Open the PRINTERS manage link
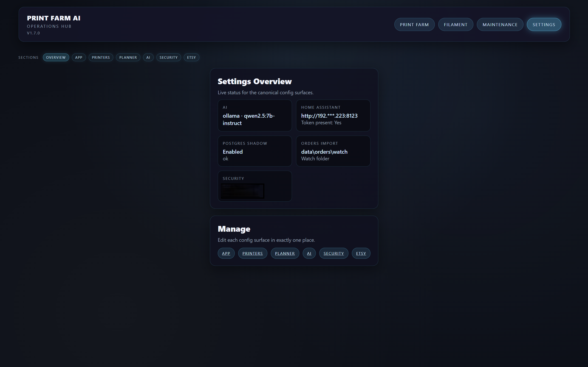Screen dimensions: 588x367 (252, 253)
